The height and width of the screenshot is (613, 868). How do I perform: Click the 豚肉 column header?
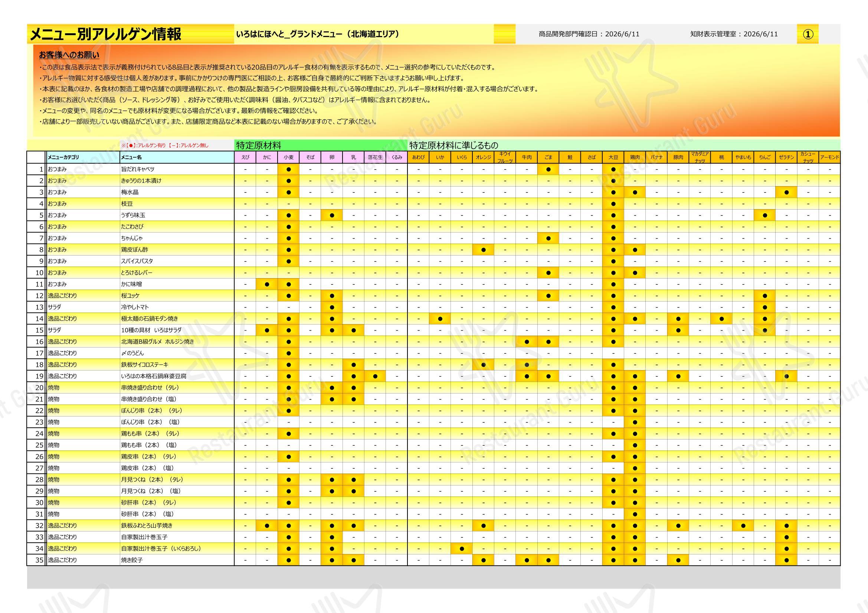678,158
